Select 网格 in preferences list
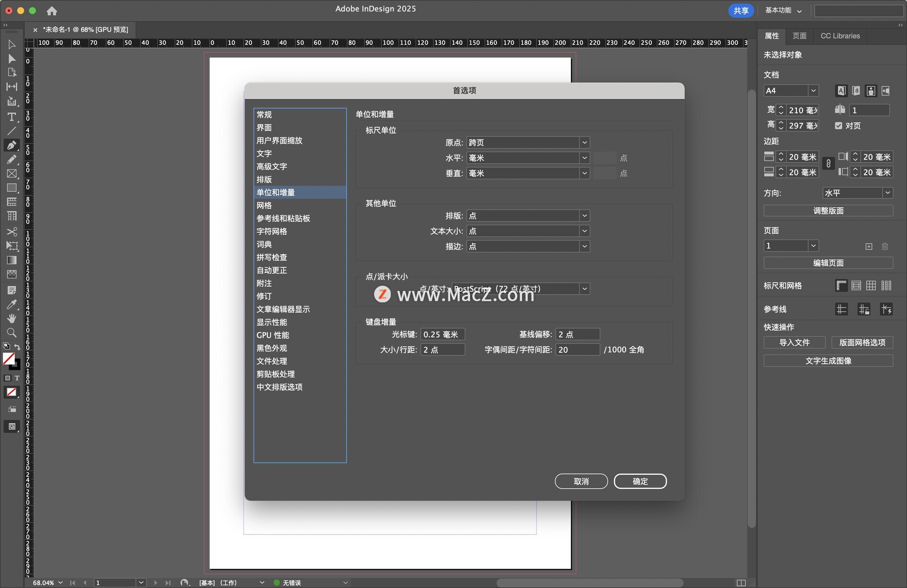Viewport: 907px width, 588px height. tap(264, 205)
